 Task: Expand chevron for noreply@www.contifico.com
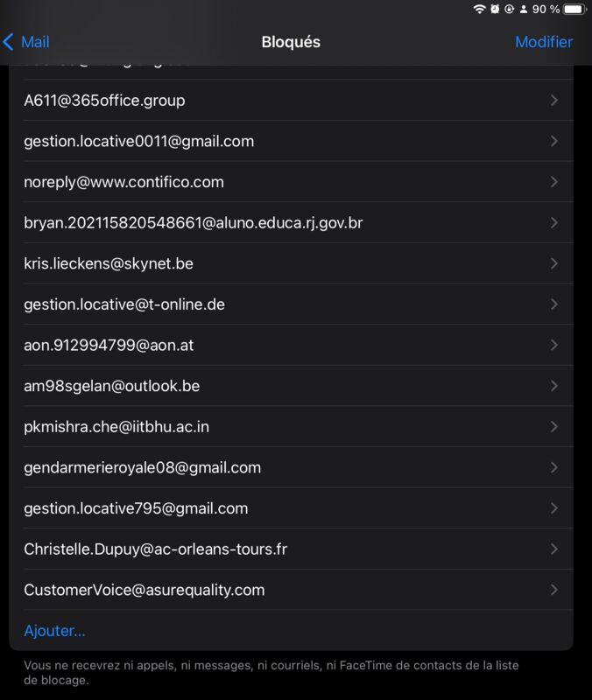point(554,182)
